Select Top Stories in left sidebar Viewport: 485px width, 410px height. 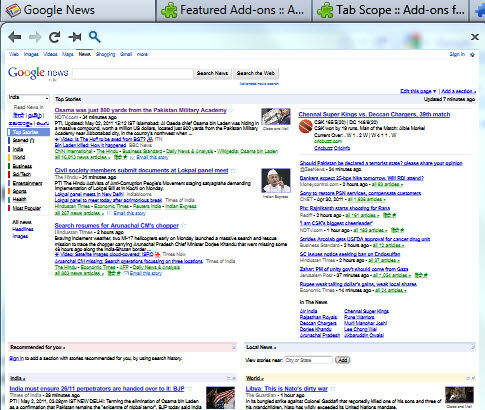tap(28, 132)
